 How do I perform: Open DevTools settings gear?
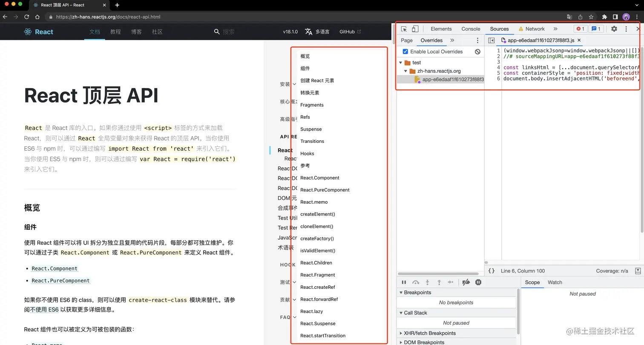click(x=614, y=29)
